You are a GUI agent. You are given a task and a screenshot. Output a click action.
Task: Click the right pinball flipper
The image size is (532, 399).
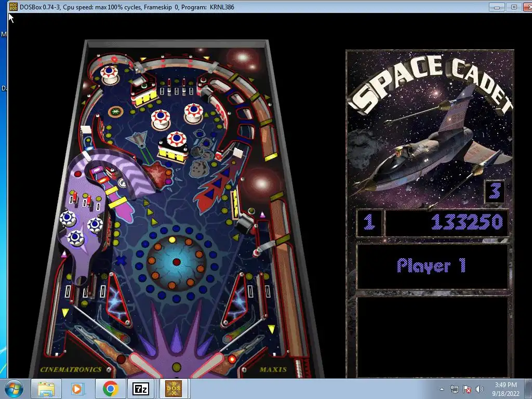tap(208, 365)
